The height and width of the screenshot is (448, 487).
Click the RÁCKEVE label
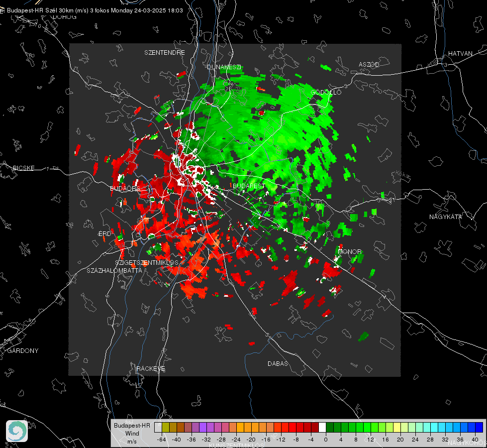(151, 368)
